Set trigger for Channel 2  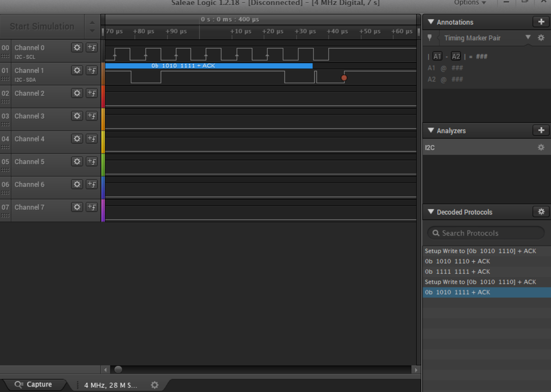pos(92,93)
